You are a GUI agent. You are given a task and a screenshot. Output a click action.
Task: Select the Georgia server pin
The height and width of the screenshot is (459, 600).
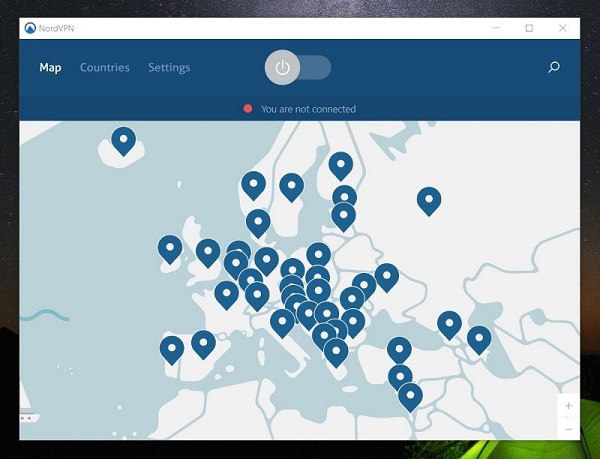[449, 325]
